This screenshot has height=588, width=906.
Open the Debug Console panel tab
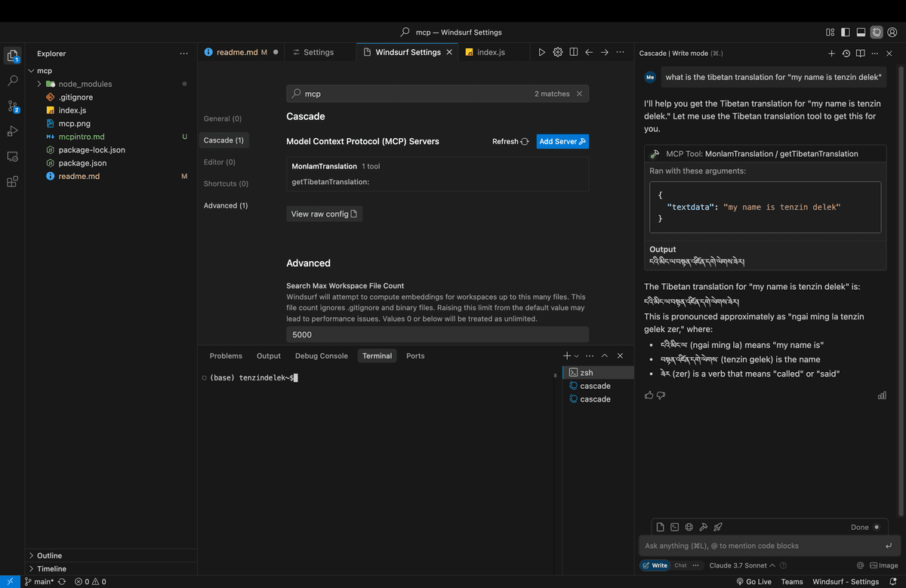click(322, 356)
